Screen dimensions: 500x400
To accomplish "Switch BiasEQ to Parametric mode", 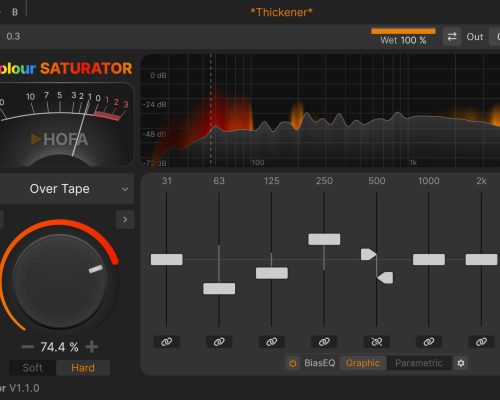I will tap(419, 363).
